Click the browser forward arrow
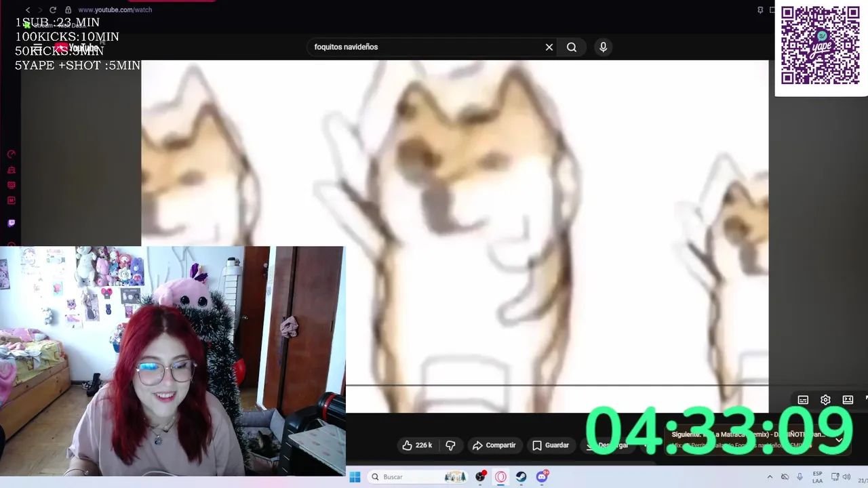Viewport: 868px width, 488px height. point(39,10)
